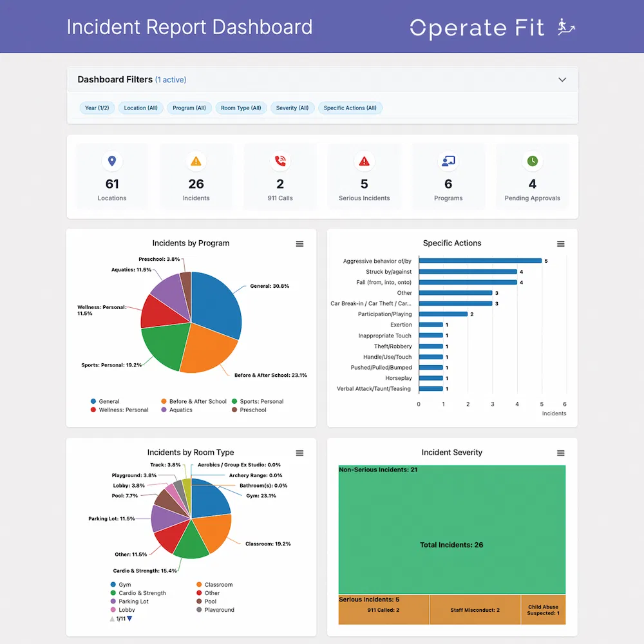The image size is (644, 644).
Task: Click the Operate Fit runner logo icon
Action: tap(565, 27)
